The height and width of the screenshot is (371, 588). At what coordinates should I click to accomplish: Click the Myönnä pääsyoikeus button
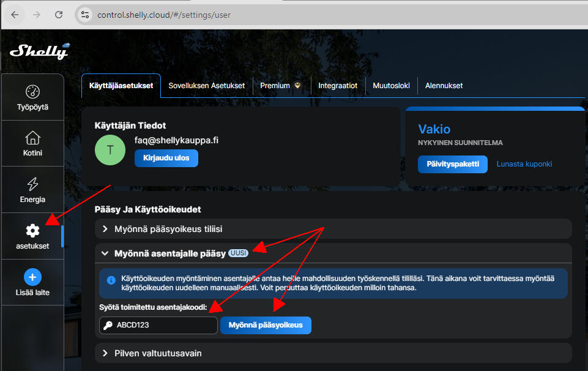266,325
